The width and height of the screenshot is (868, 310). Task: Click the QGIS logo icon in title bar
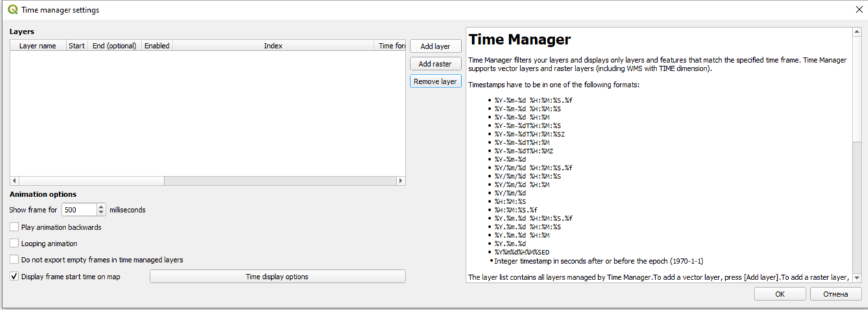(12, 10)
